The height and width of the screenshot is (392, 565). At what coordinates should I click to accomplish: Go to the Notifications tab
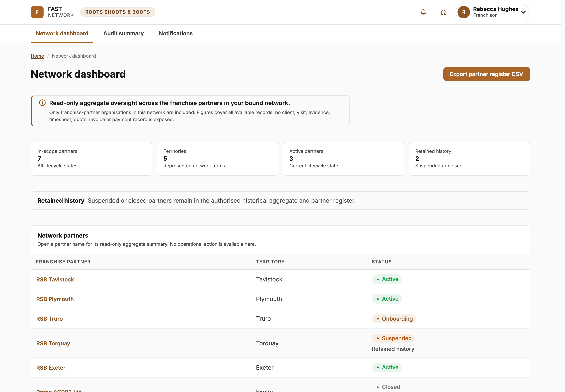176,33
